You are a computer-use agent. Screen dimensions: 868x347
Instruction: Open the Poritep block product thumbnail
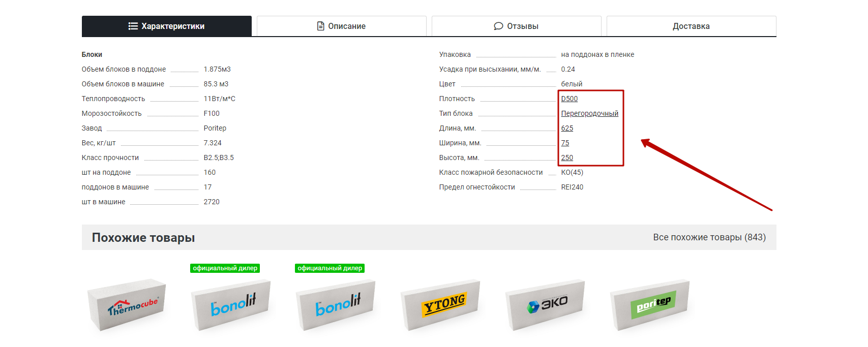pyautogui.click(x=650, y=305)
